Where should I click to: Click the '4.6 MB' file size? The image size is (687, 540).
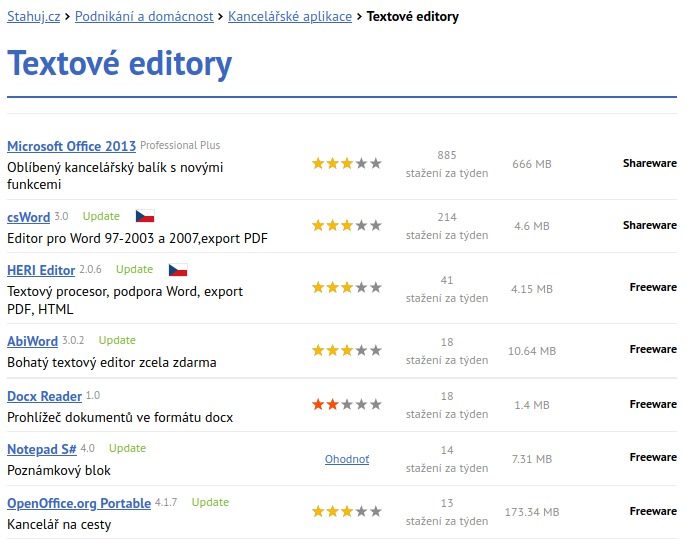coord(532,226)
